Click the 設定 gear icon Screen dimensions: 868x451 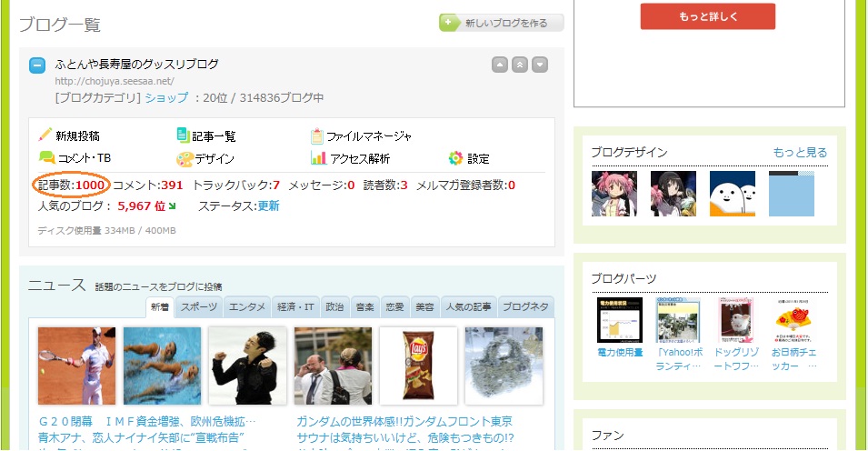(455, 158)
